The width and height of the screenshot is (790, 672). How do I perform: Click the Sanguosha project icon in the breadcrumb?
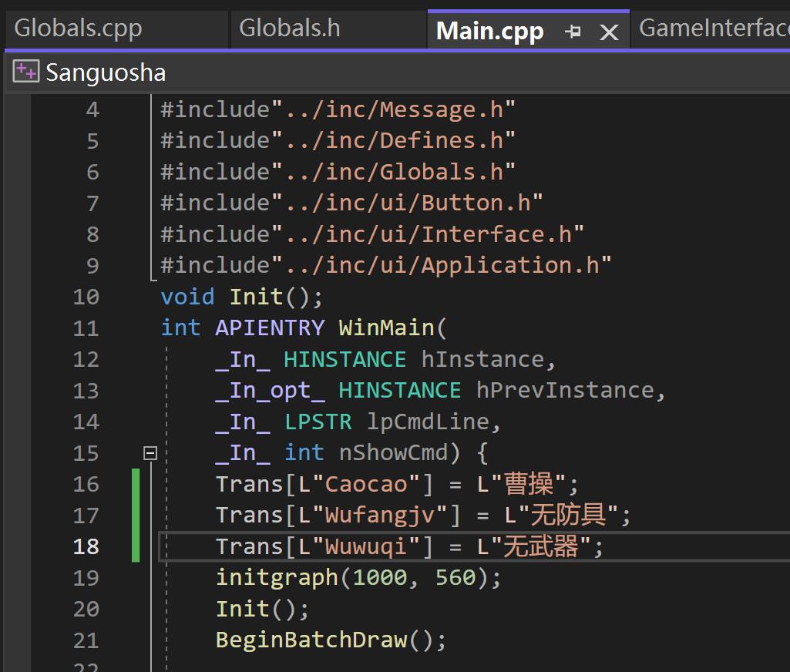coord(24,71)
